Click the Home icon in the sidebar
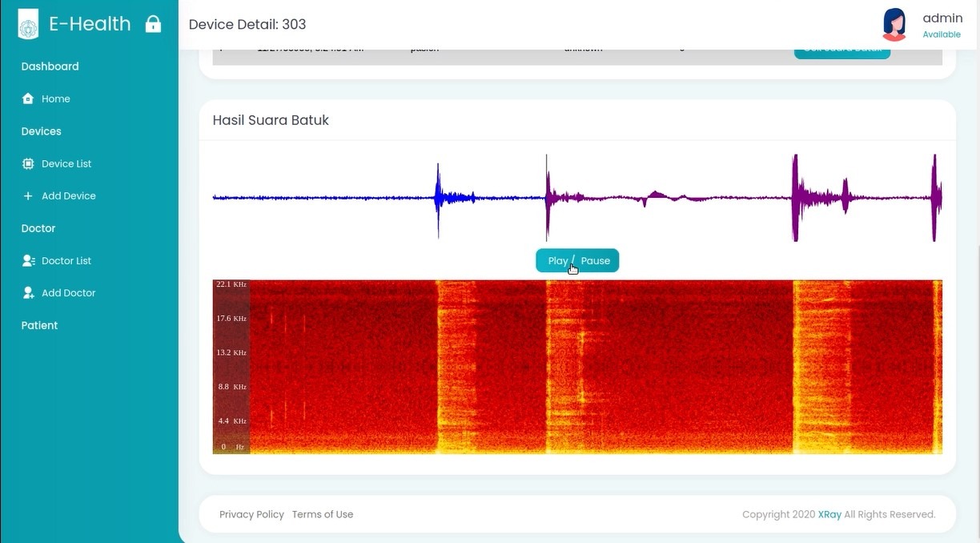 pyautogui.click(x=29, y=99)
